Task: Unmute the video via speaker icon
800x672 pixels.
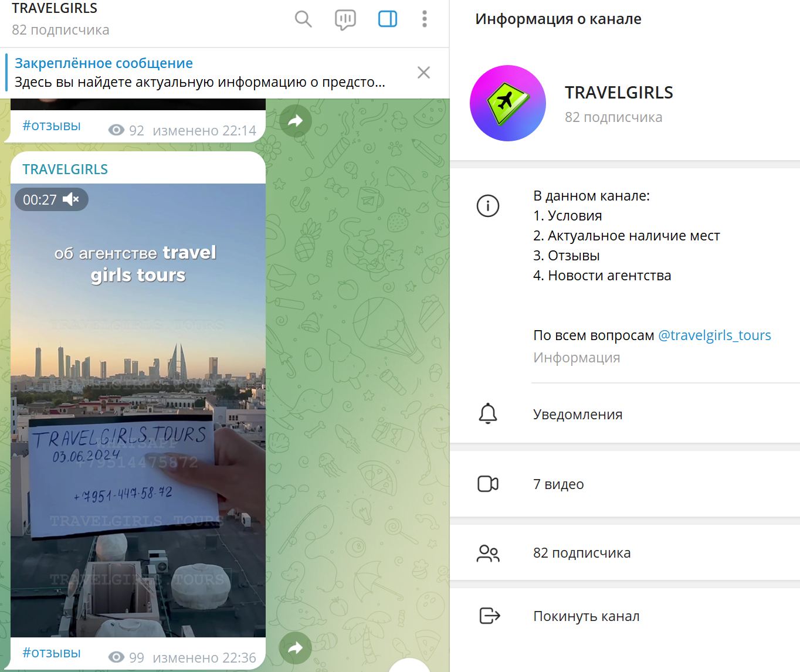Action: pyautogui.click(x=71, y=199)
